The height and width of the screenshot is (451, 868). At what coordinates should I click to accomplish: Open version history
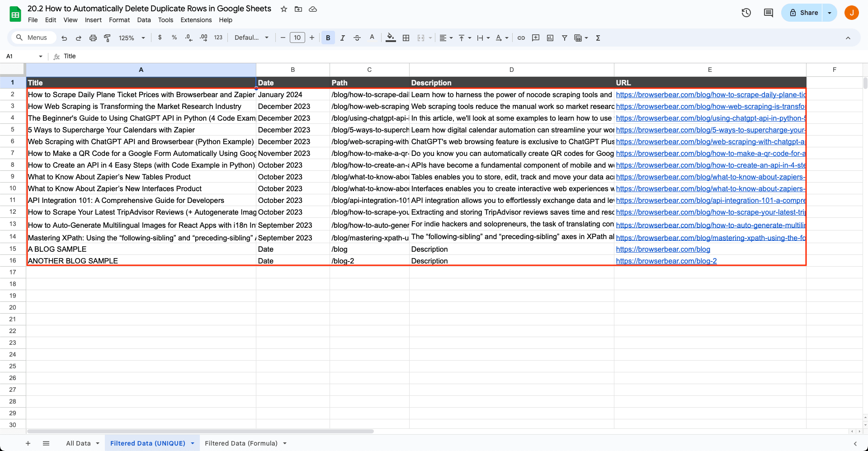[746, 12]
